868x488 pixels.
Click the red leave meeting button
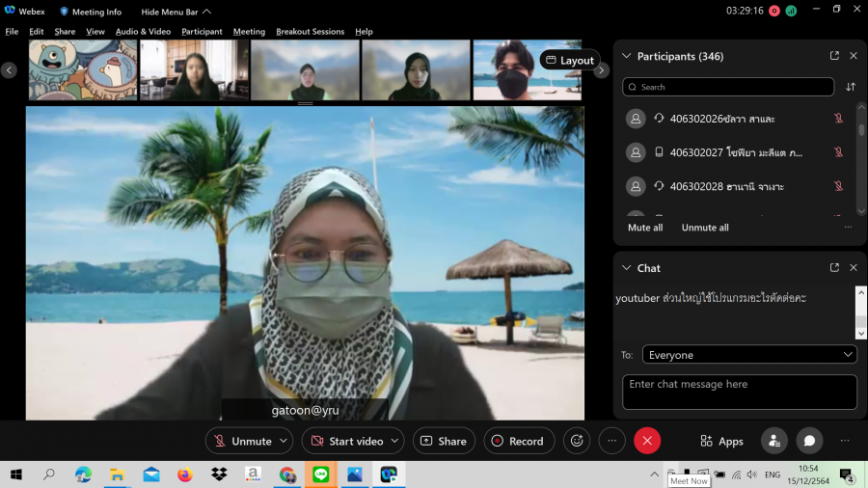tap(647, 441)
